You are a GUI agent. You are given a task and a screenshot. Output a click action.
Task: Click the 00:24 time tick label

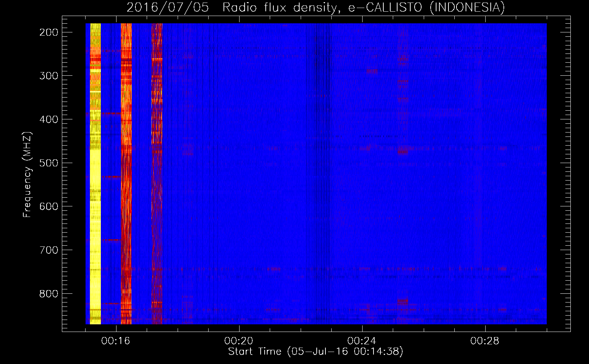(x=362, y=341)
